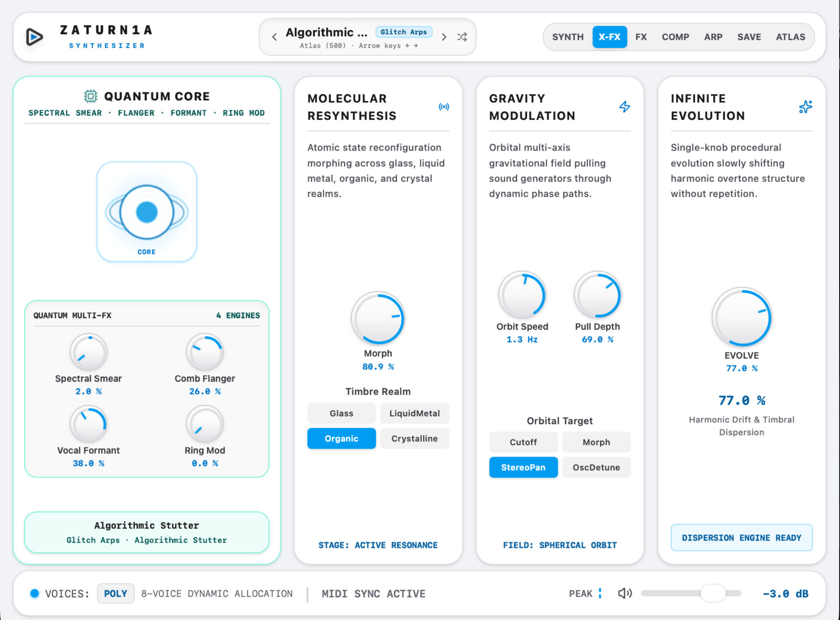Click the Ring Mod knob
Screen dimensions: 840x620
(205, 424)
